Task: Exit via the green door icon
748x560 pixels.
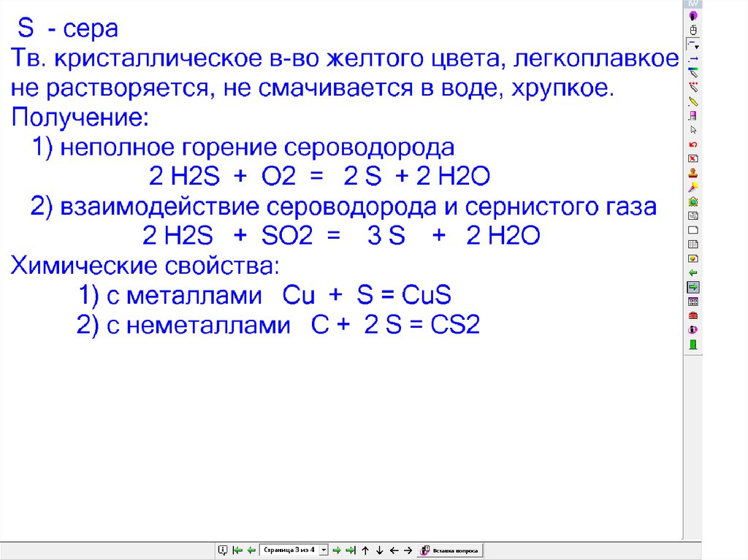Action: [x=693, y=345]
